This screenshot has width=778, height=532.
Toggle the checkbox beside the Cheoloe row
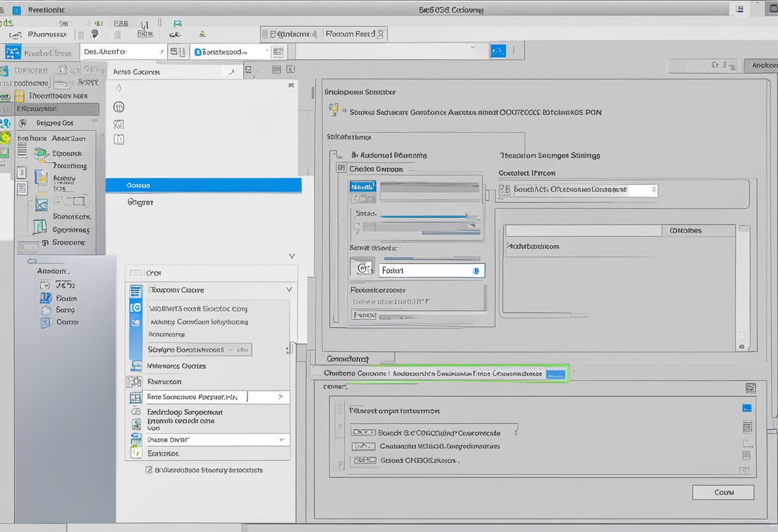tap(340, 168)
